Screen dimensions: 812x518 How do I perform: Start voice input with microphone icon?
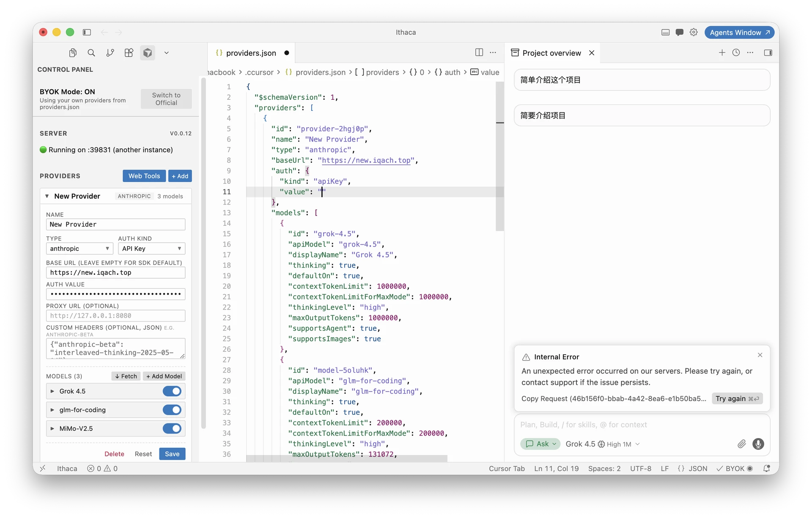[x=758, y=444]
